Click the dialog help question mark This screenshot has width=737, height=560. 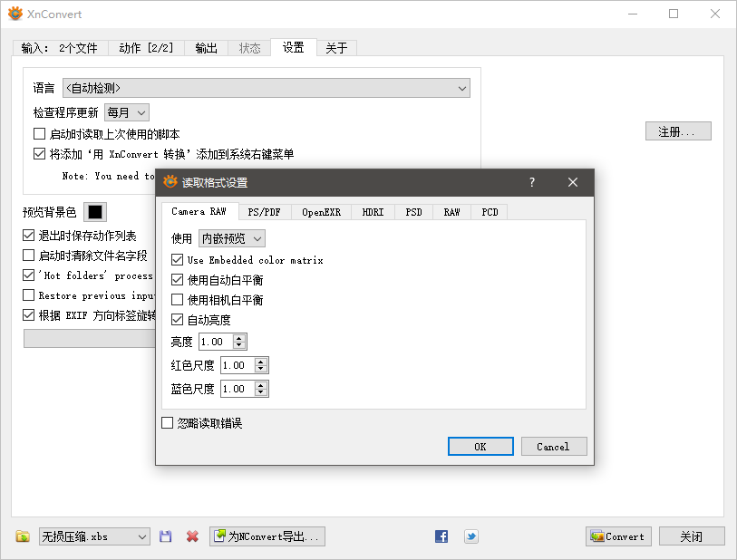[x=531, y=182]
